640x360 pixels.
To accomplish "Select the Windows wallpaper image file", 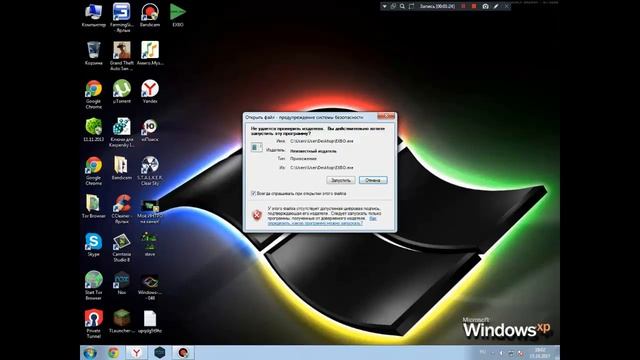I will 150,288.
